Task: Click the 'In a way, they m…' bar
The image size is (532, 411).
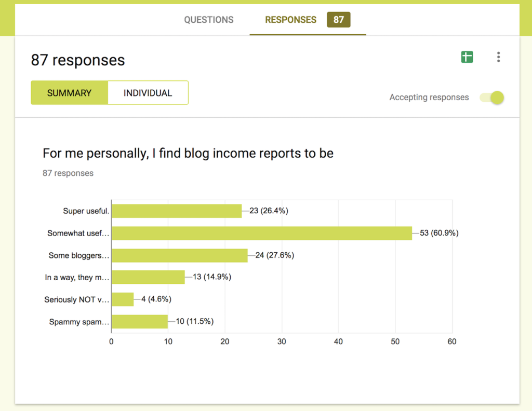Action: [148, 277]
